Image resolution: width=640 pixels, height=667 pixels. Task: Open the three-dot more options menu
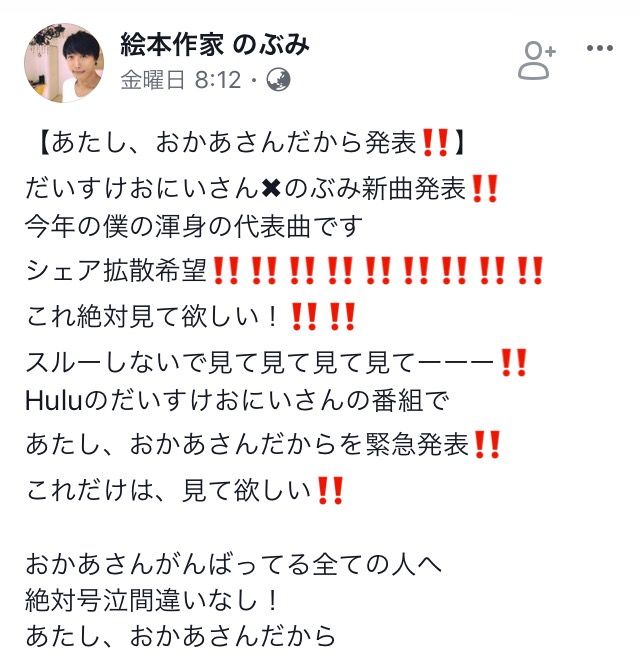600,48
